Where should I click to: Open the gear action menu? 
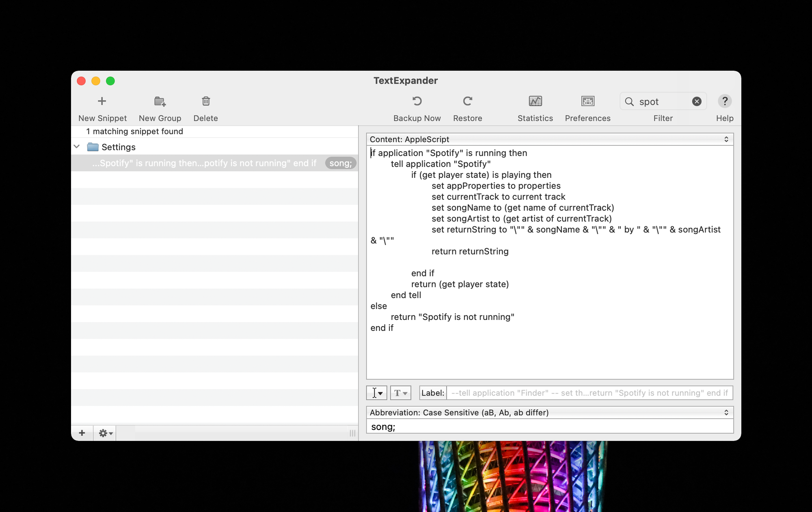[106, 433]
